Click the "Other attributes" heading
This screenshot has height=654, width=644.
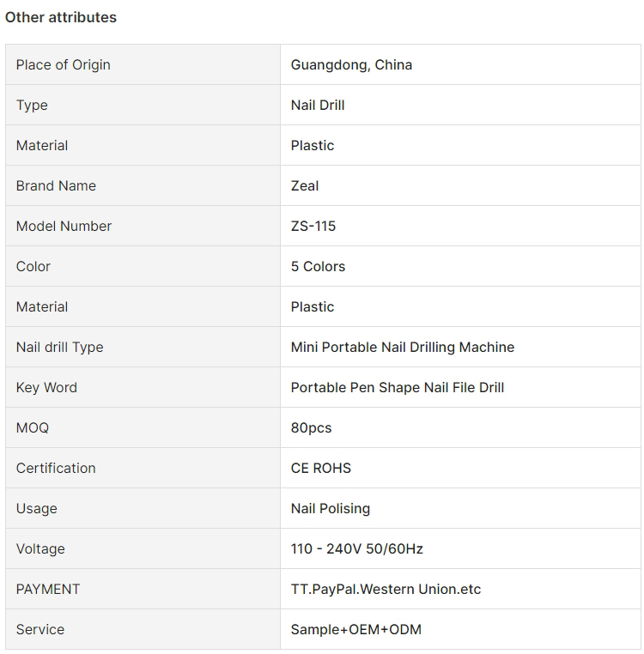click(61, 17)
